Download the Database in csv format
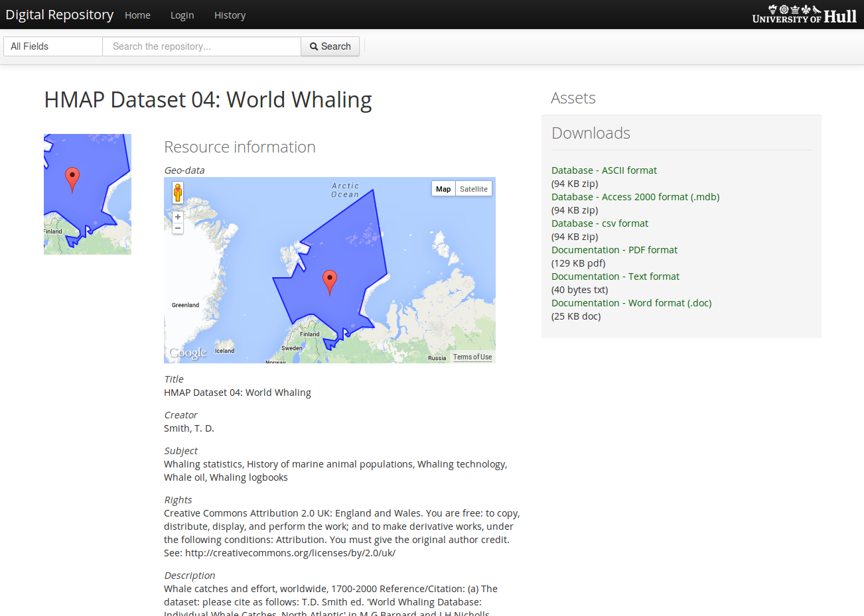 (x=600, y=223)
